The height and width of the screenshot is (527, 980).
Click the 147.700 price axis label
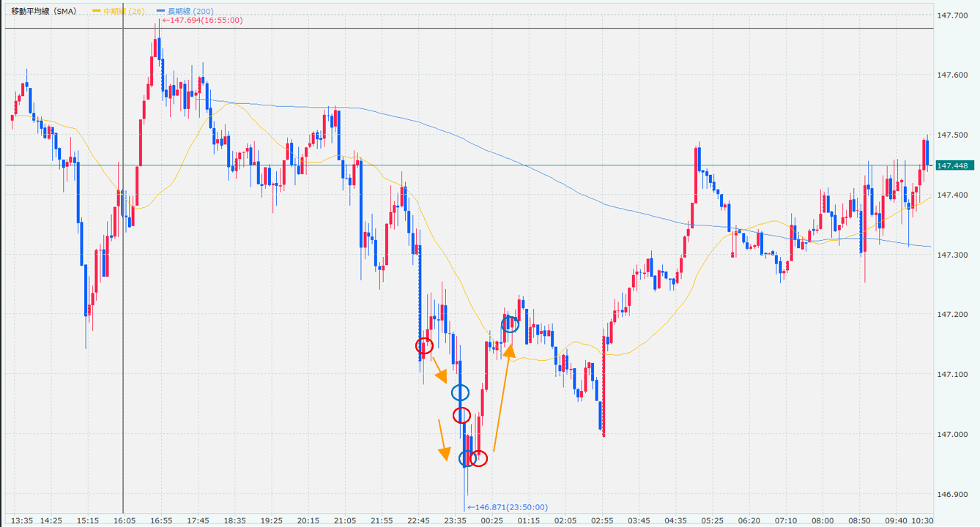coord(953,15)
